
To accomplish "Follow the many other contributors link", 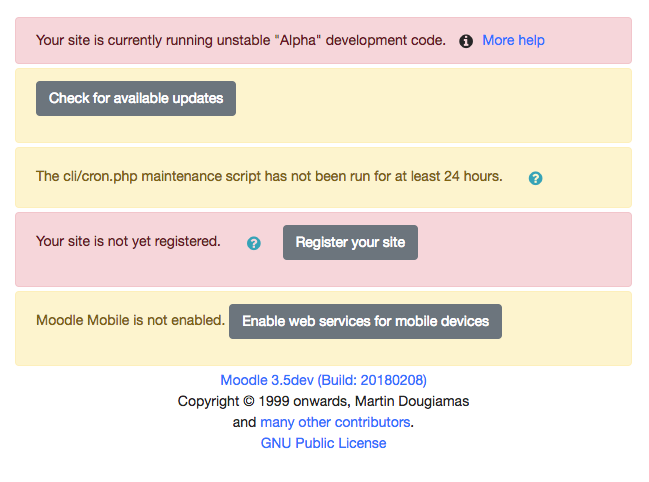I will [x=335, y=422].
